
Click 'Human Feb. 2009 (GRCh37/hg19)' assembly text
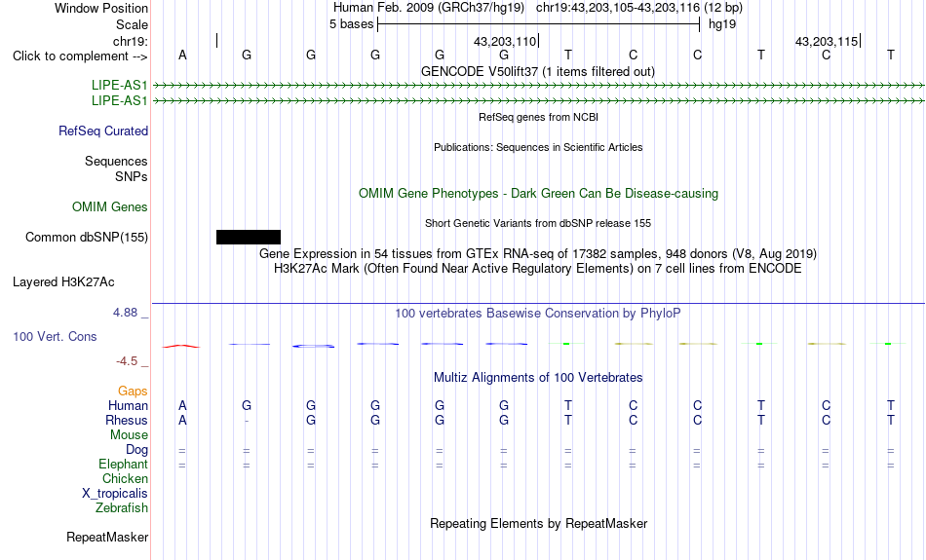coord(429,8)
